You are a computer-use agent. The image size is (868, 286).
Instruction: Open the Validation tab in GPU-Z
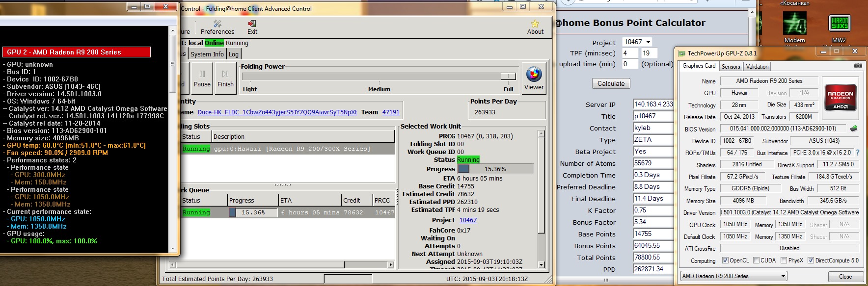(x=757, y=67)
